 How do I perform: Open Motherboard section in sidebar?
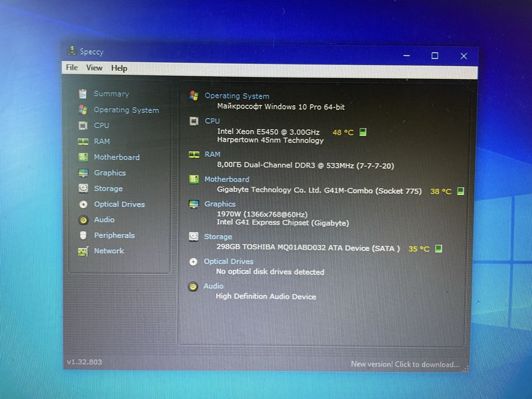(x=117, y=157)
